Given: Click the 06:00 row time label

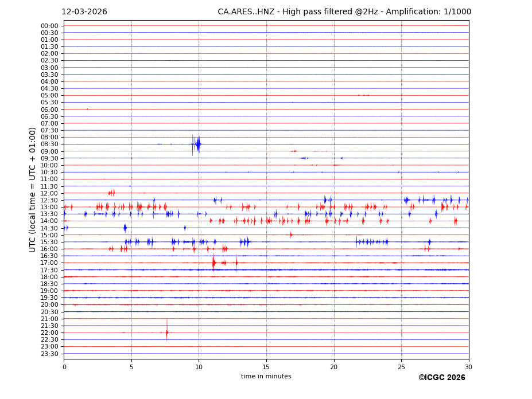Looking at the screenshot, I should click(x=49, y=109).
